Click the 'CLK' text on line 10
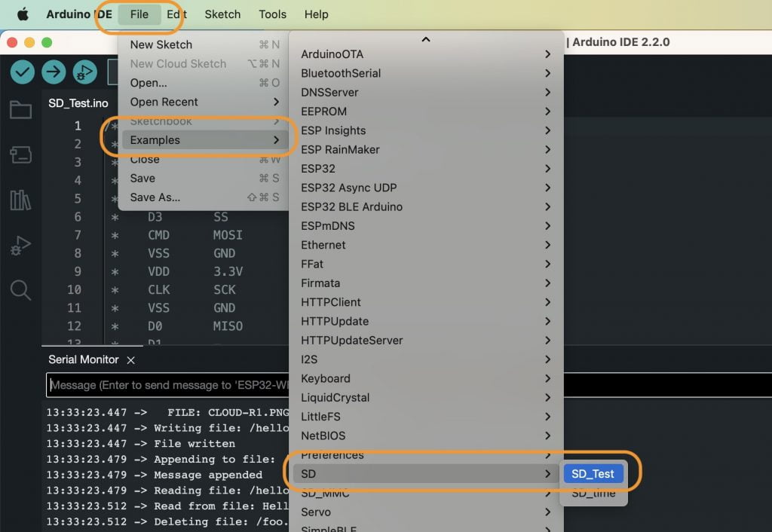Viewport: 772px width, 532px height. pyautogui.click(x=158, y=289)
